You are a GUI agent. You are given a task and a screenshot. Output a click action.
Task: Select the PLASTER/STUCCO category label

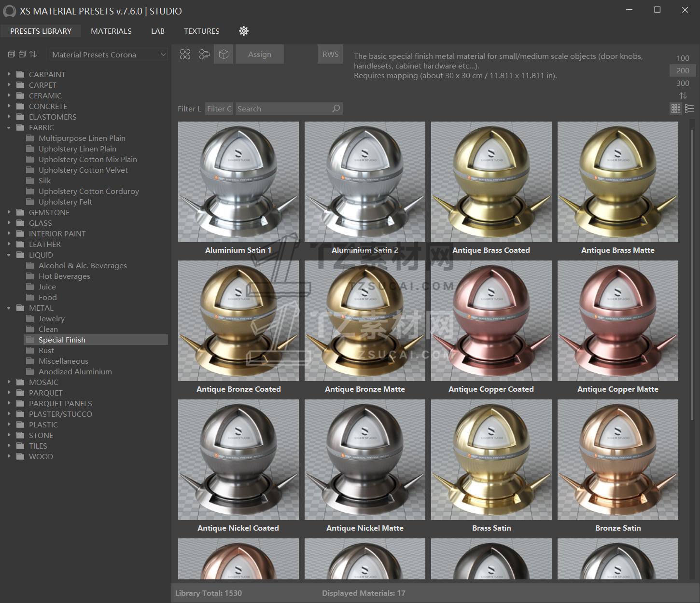pos(60,414)
